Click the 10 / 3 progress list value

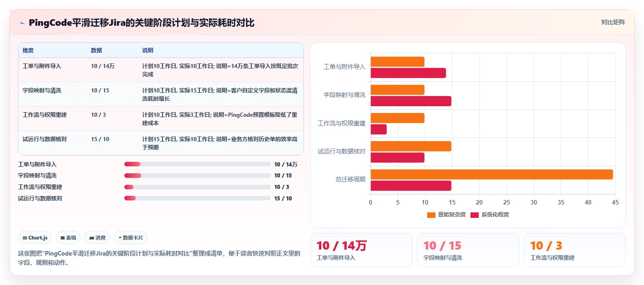[282, 187]
